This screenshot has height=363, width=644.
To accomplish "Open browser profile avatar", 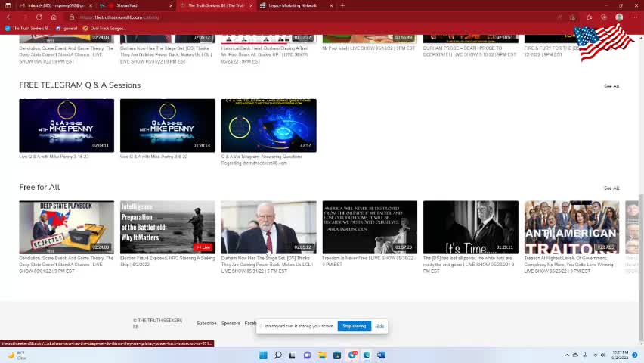I will [619, 17].
